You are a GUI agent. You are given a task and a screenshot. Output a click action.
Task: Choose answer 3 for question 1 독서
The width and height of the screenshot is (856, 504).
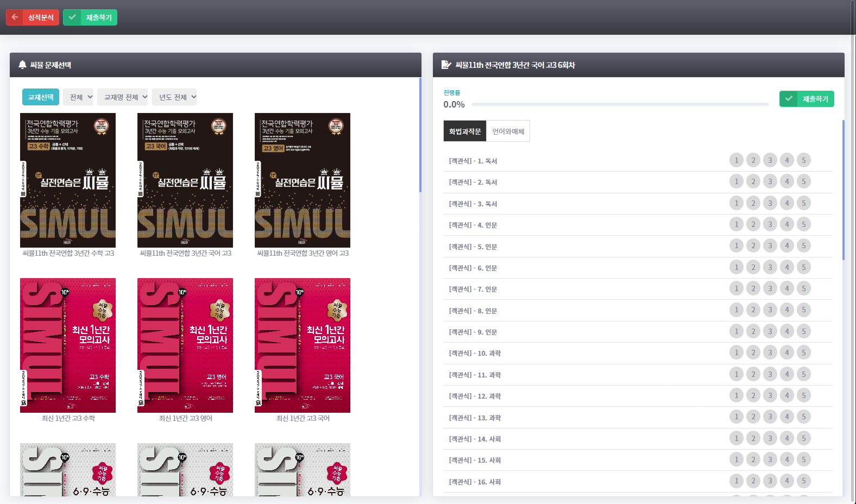[x=770, y=160]
